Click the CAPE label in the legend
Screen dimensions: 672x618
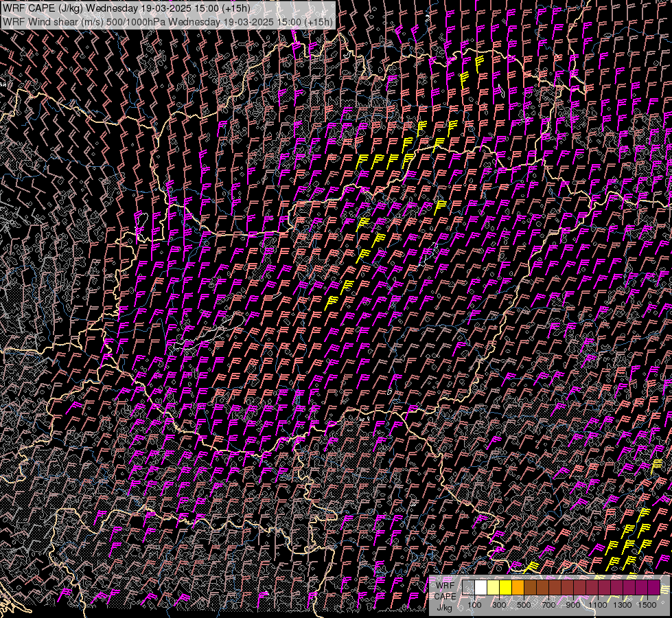click(445, 597)
